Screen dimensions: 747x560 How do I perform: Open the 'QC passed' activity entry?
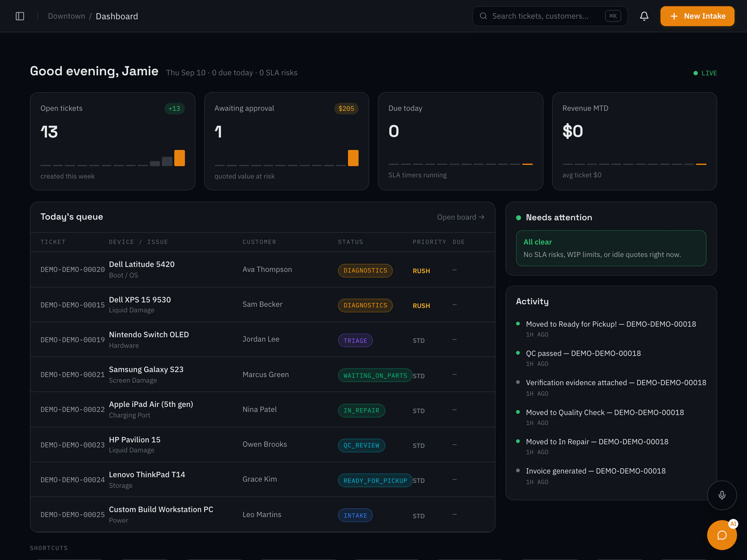coord(611,358)
